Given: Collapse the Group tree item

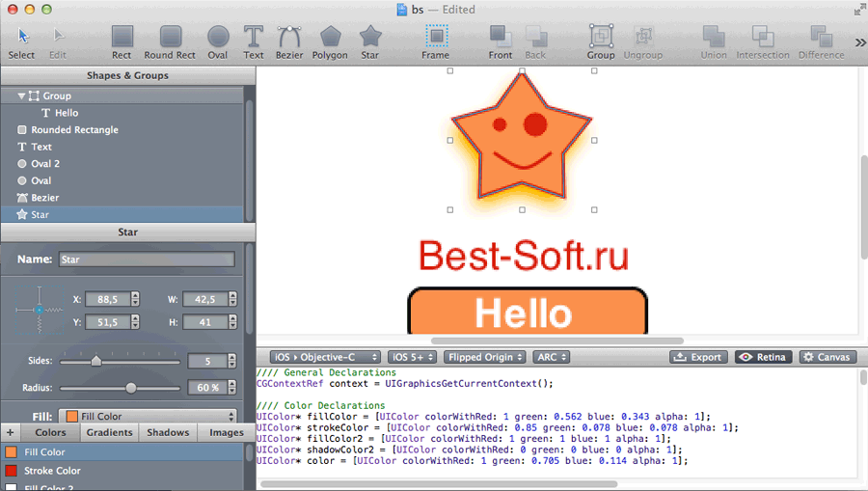Looking at the screenshot, I should 21,96.
